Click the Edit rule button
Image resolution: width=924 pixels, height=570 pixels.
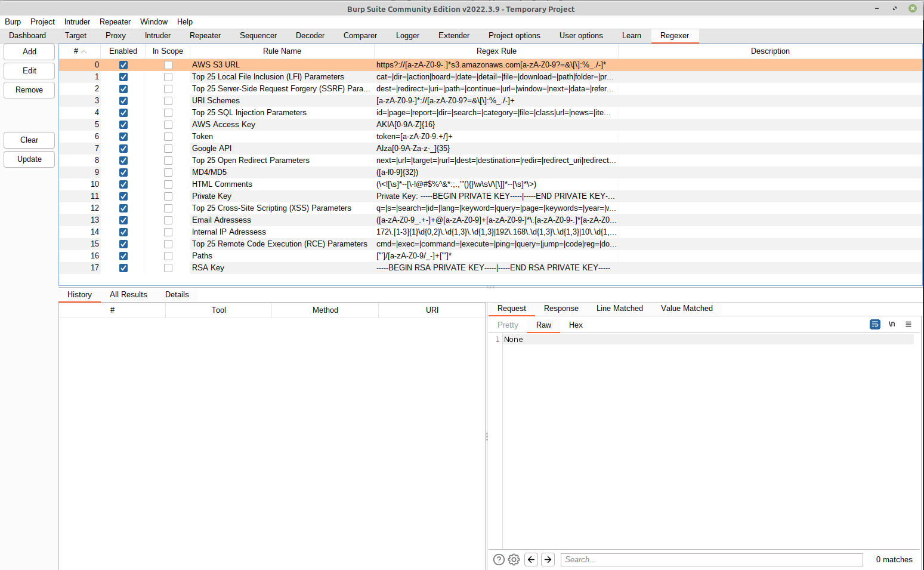point(29,71)
